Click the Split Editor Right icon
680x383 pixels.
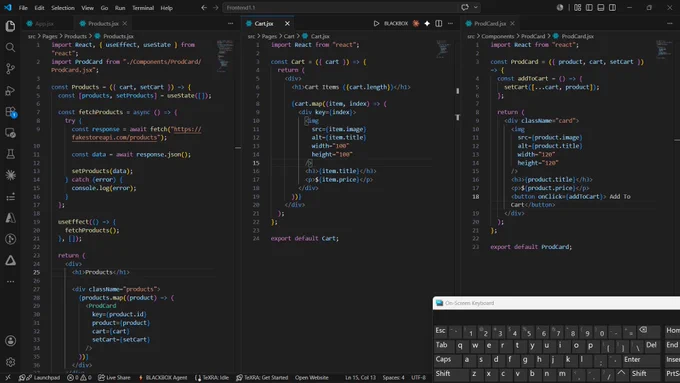pos(439,23)
